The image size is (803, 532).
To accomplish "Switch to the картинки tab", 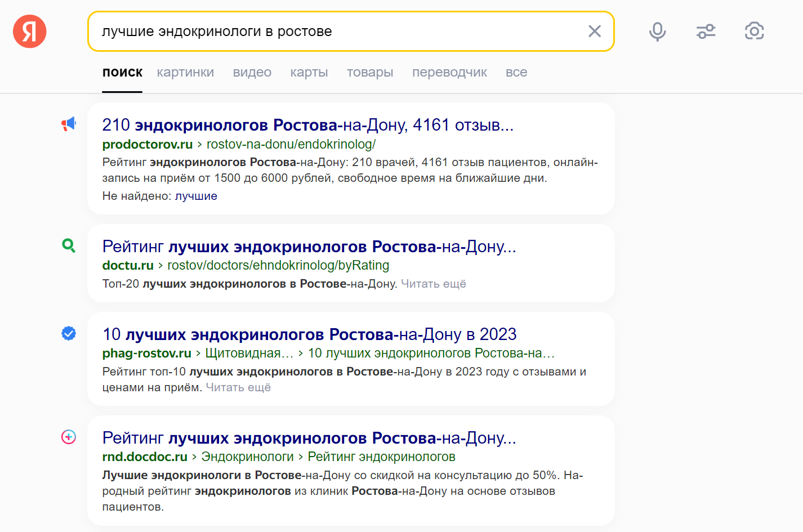I will (x=185, y=73).
